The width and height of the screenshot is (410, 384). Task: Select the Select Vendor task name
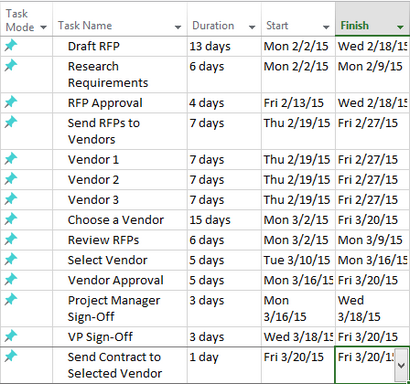point(107,260)
